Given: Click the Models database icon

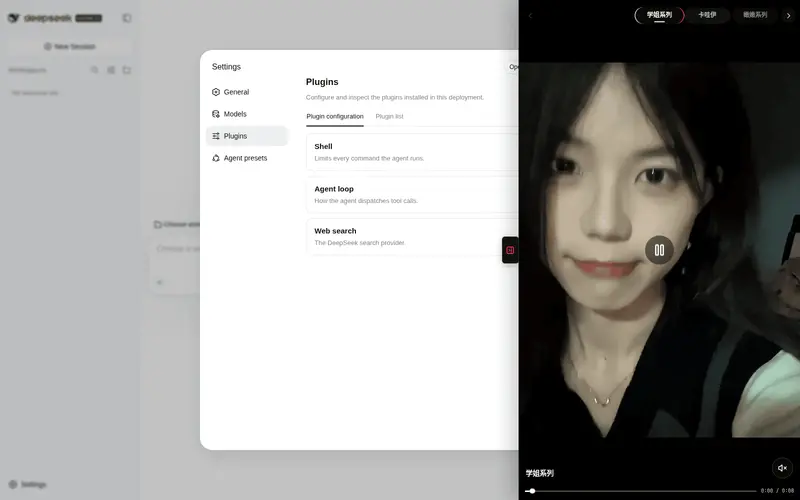Looking at the screenshot, I should click(216, 114).
